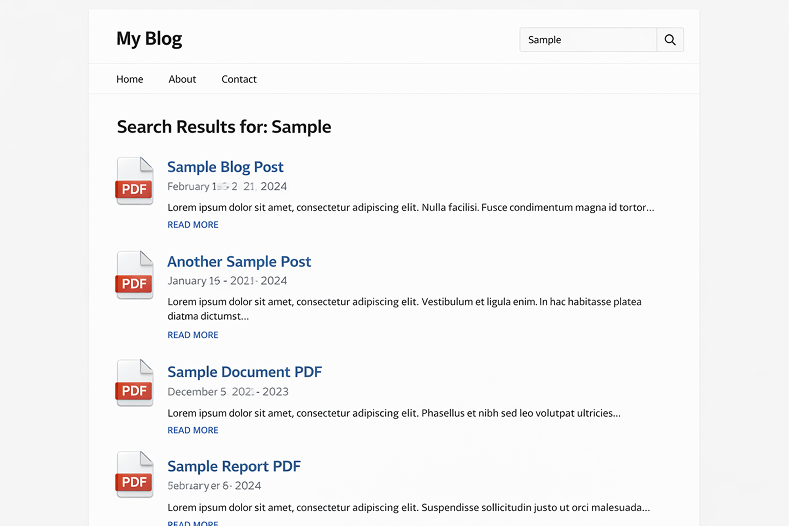Open the Sample Document PDF title link

244,372
